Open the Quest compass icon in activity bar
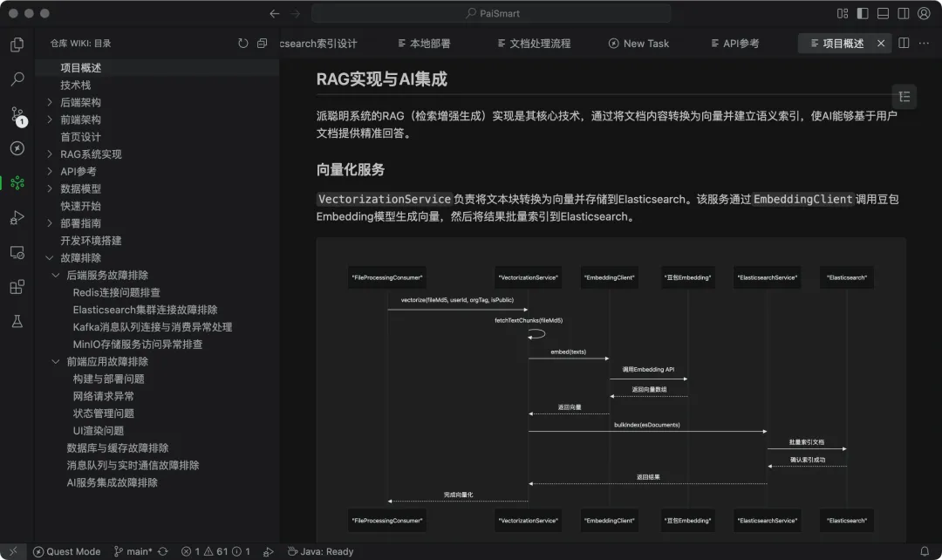942x560 pixels. pos(17,147)
